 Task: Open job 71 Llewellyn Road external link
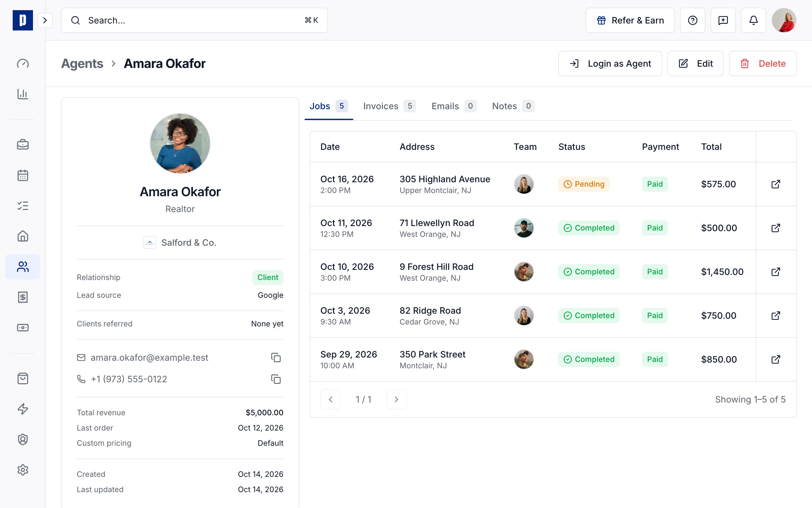click(x=776, y=228)
